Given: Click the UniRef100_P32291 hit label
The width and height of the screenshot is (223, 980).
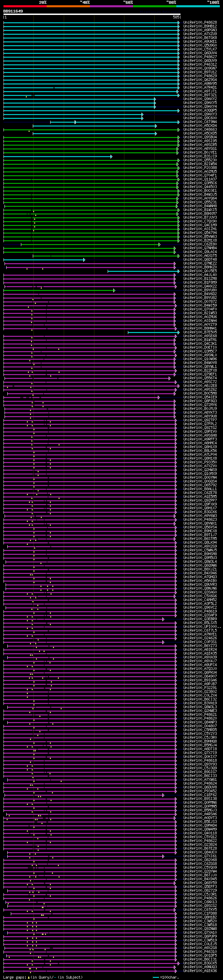Looking at the screenshot, I should (200, 688).
